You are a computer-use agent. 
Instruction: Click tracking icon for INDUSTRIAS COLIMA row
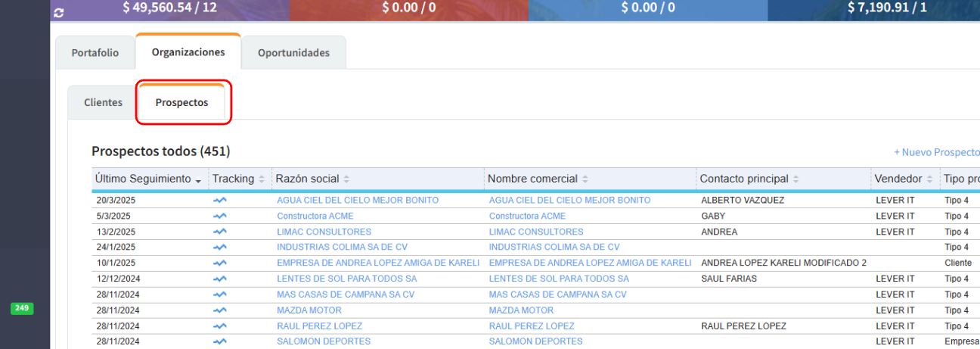(219, 248)
